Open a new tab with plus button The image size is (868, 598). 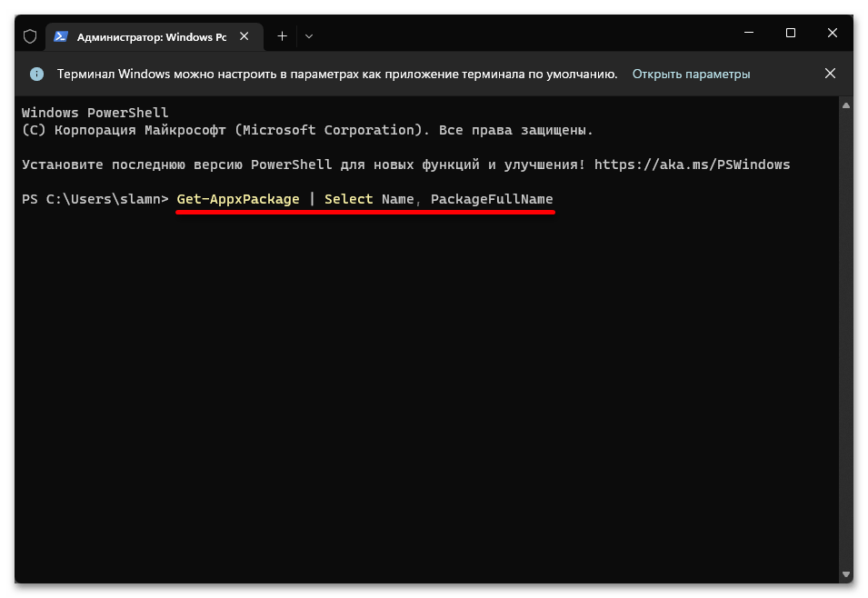click(x=282, y=36)
